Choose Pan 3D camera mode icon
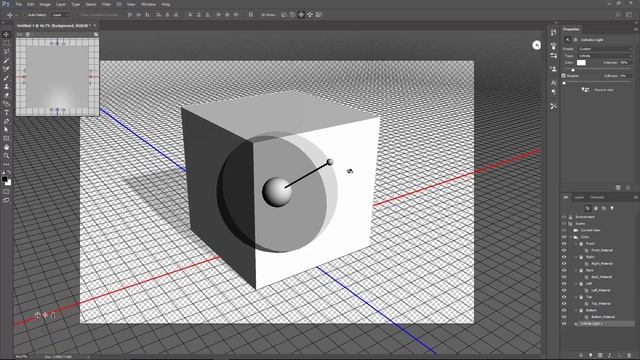Image resolution: width=640 pixels, height=360 pixels. [301, 15]
